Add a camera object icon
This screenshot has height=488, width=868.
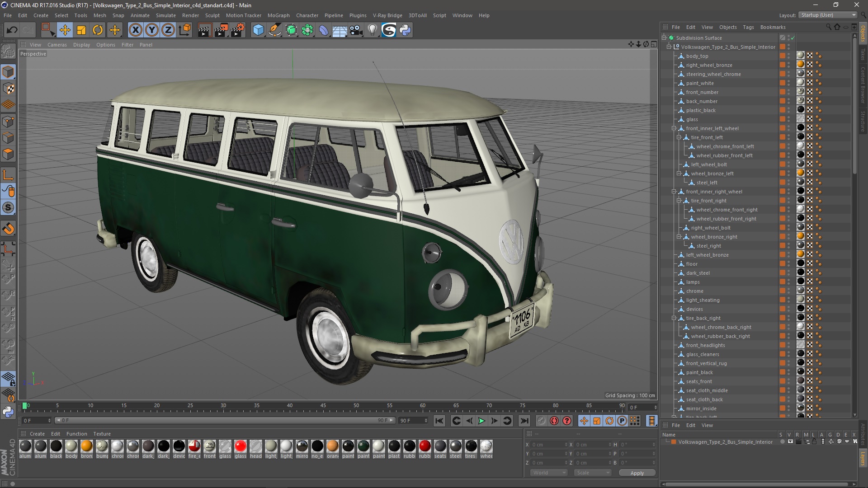[356, 30]
